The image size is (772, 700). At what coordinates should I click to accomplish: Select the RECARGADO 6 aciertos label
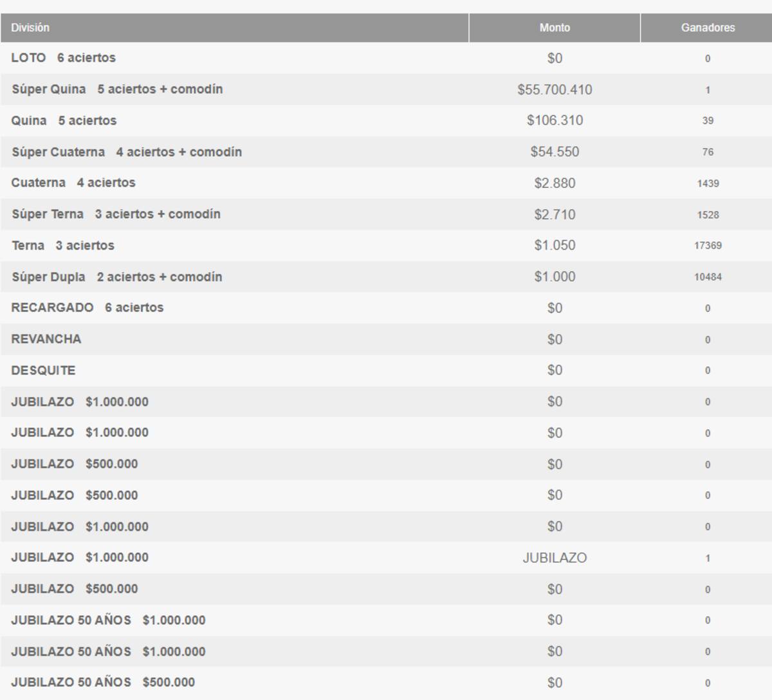coord(87,308)
